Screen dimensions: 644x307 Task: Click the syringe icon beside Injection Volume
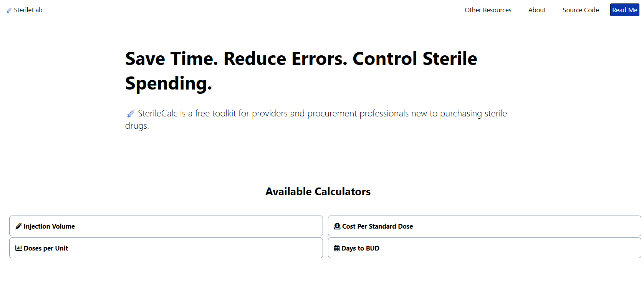[x=18, y=226]
